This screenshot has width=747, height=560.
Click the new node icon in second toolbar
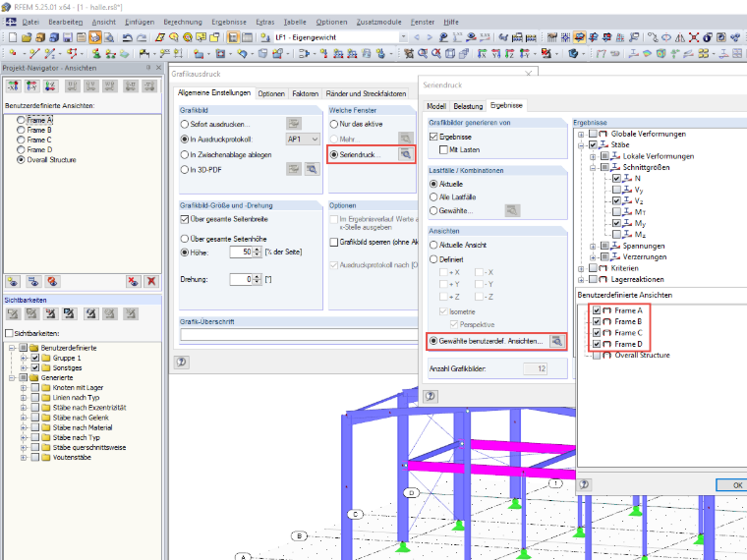click(13, 54)
